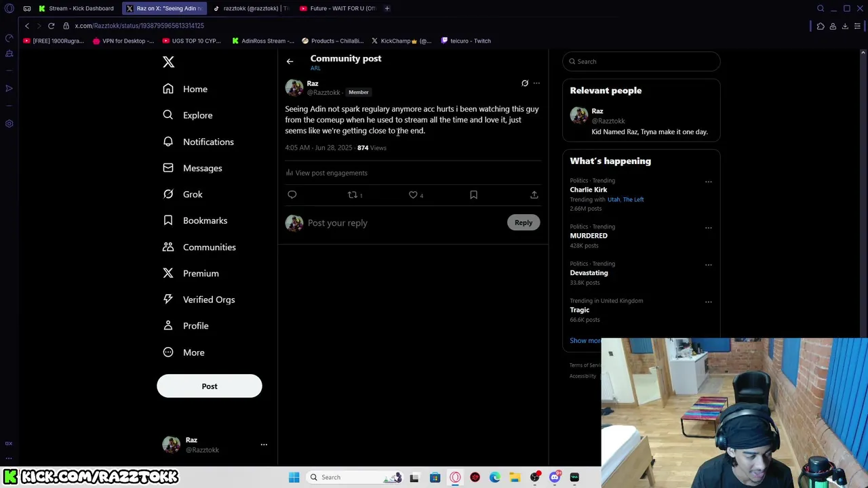Open Home in X sidebar
The height and width of the screenshot is (488, 868).
pyautogui.click(x=185, y=89)
